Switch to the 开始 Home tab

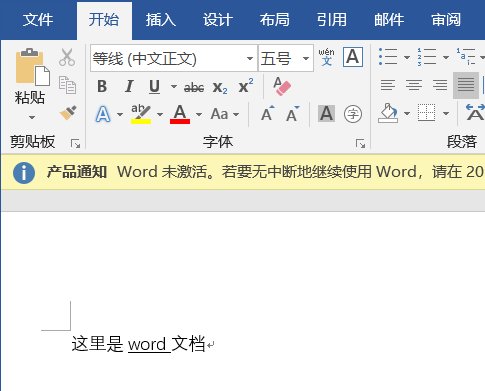click(x=104, y=20)
